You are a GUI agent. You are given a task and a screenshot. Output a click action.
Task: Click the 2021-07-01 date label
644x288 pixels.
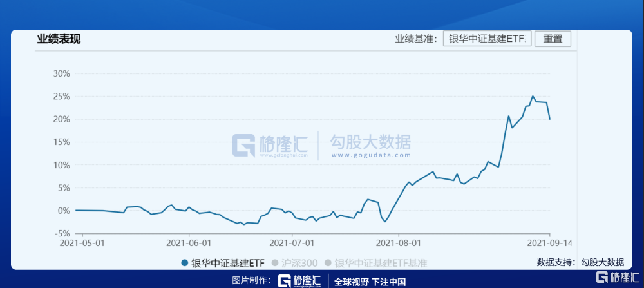[x=292, y=242]
